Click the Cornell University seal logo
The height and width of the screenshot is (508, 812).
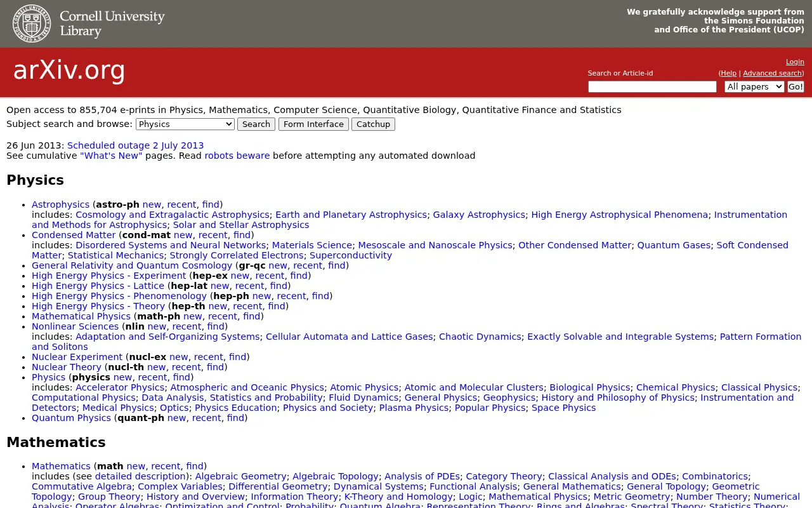click(32, 23)
